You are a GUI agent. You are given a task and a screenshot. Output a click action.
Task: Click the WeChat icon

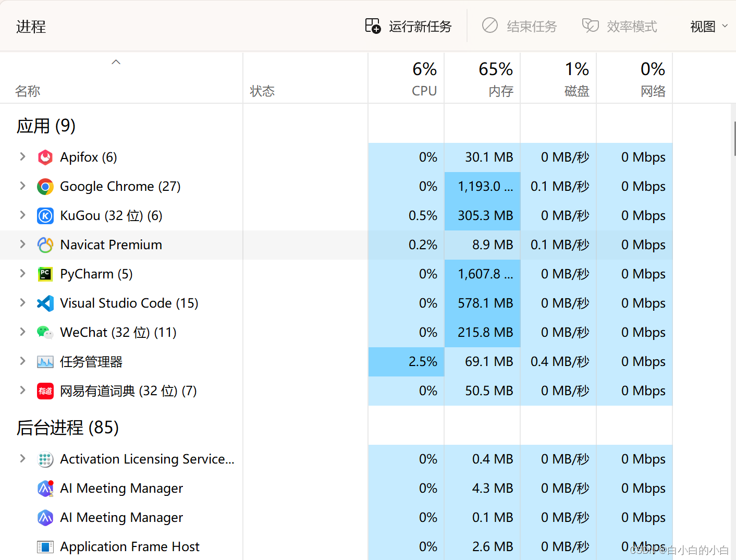(x=45, y=333)
